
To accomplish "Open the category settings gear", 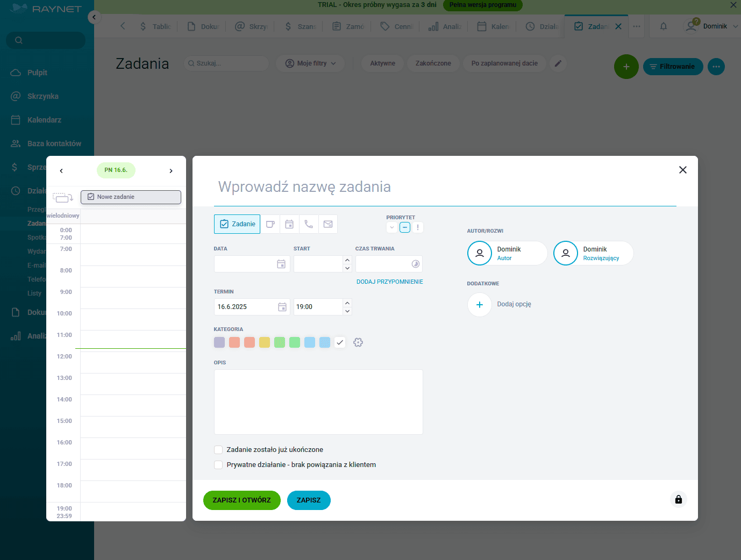I will click(358, 342).
